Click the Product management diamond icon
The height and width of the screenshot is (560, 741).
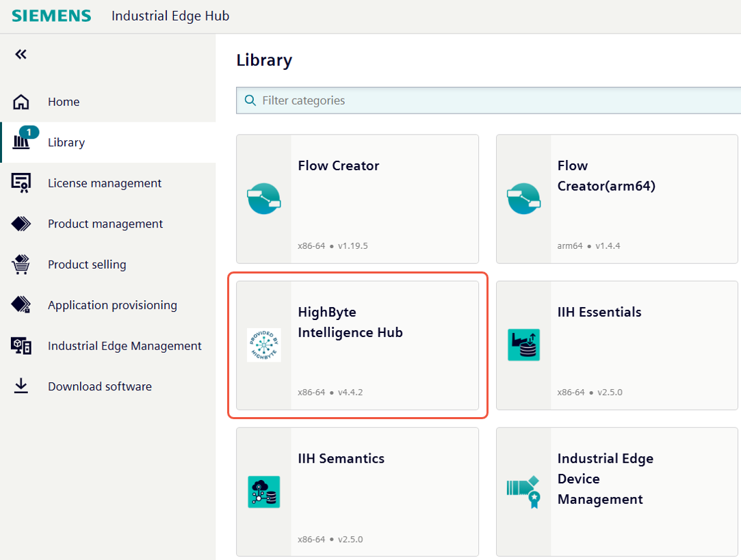coord(21,224)
